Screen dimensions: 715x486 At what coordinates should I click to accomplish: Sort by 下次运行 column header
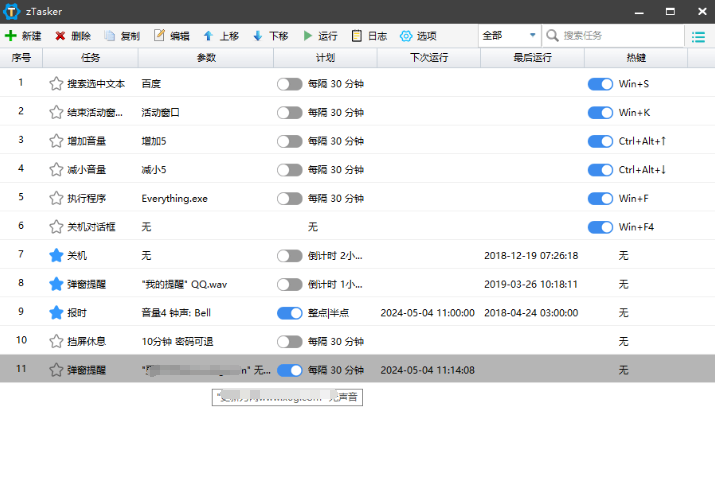tap(428, 58)
